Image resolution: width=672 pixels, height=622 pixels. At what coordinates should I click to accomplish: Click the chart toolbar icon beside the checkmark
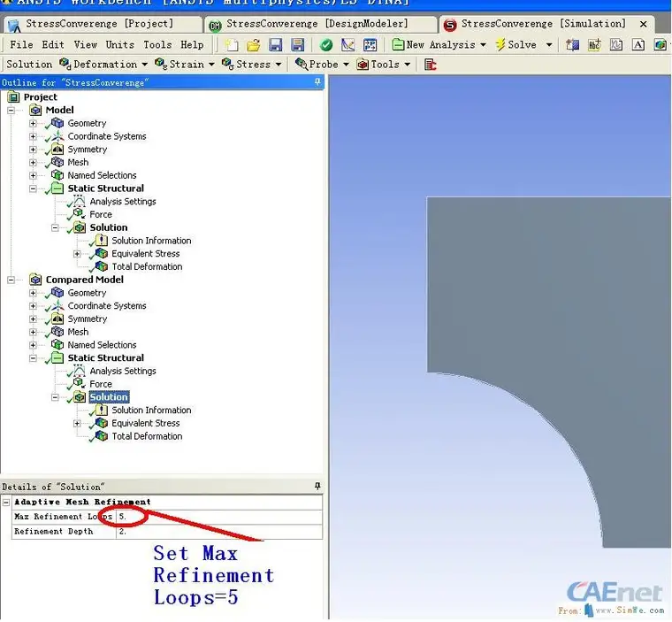click(348, 44)
